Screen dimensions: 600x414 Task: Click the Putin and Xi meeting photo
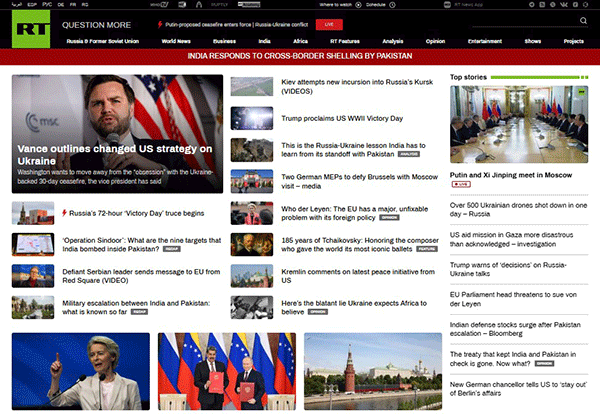coord(519,124)
